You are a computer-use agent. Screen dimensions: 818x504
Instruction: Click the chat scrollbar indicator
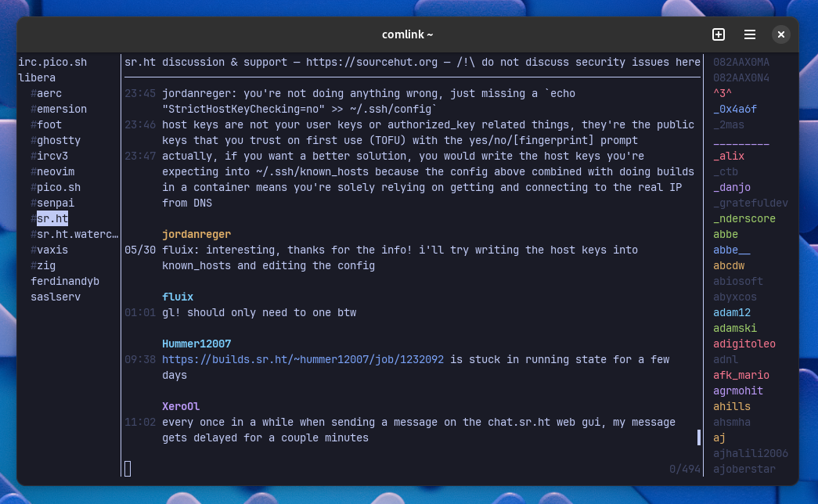[699, 438]
